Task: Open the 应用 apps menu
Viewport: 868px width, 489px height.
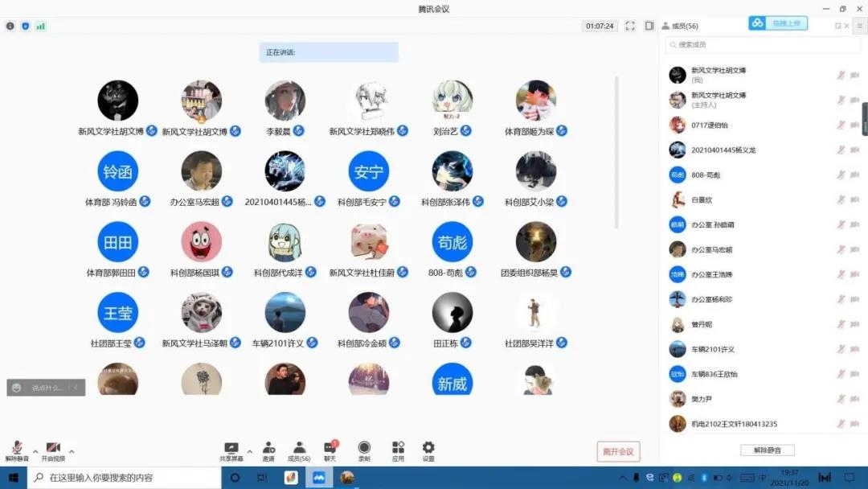Action: pyautogui.click(x=398, y=450)
